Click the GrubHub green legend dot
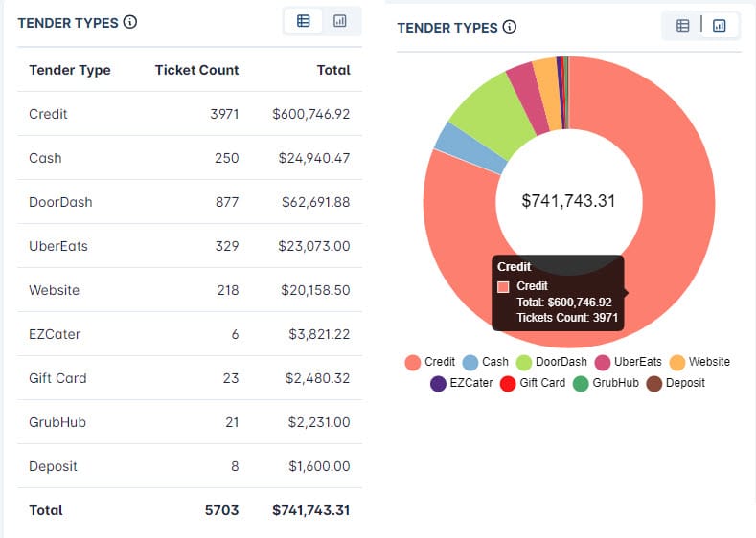756x538 pixels. [581, 383]
